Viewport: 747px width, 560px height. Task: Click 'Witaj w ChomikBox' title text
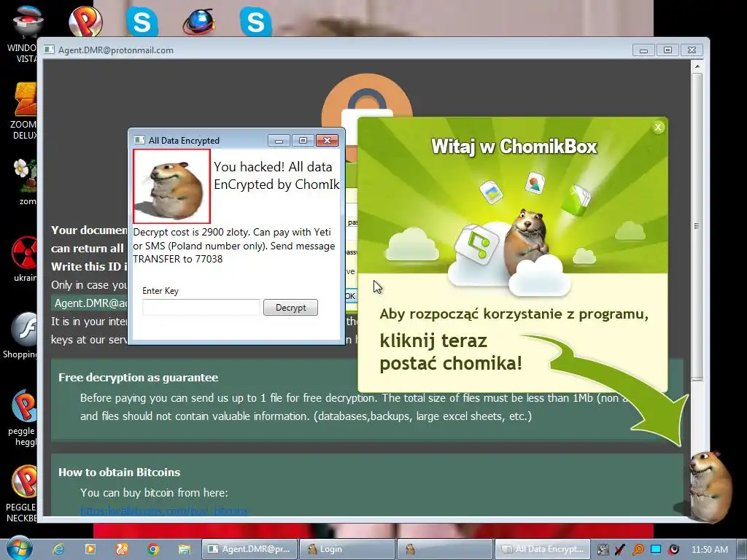click(x=514, y=147)
